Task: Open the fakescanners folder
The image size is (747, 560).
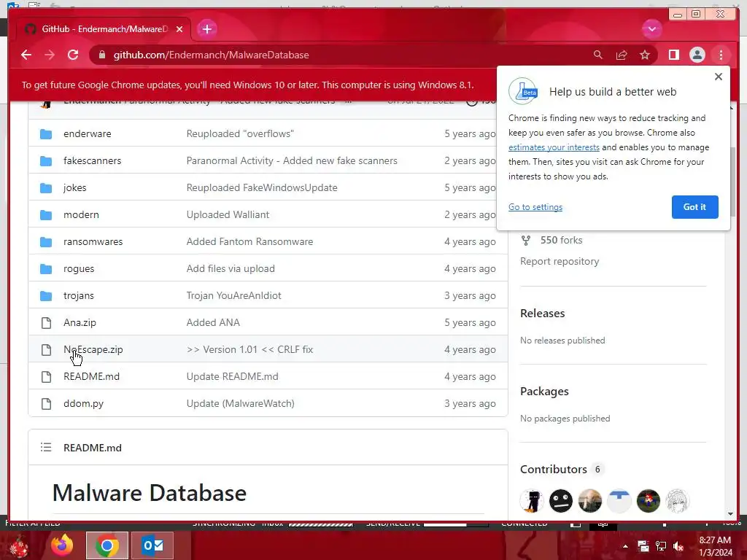Action: tap(92, 160)
